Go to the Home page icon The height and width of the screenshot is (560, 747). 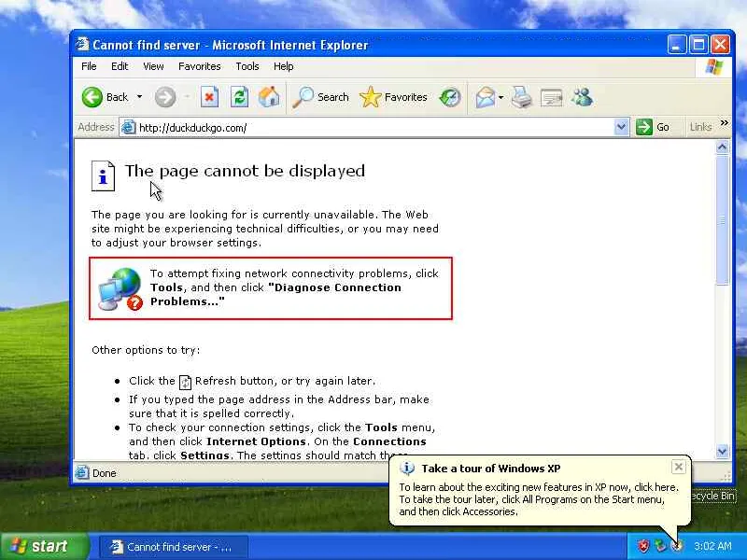(269, 97)
